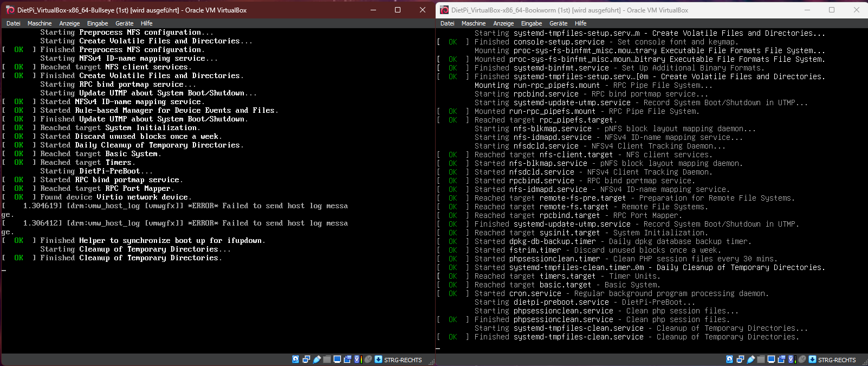Click 'Started Rule-based Manager for Device Events' line

[x=140, y=110]
